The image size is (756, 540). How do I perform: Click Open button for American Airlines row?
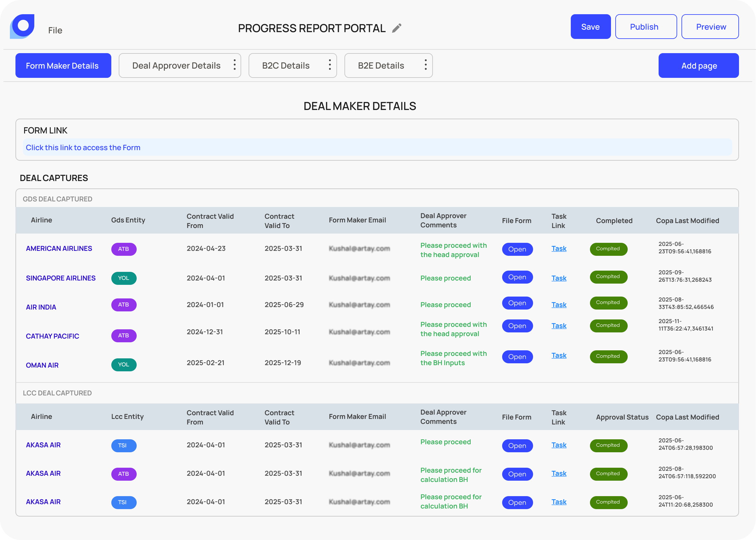pyautogui.click(x=517, y=249)
